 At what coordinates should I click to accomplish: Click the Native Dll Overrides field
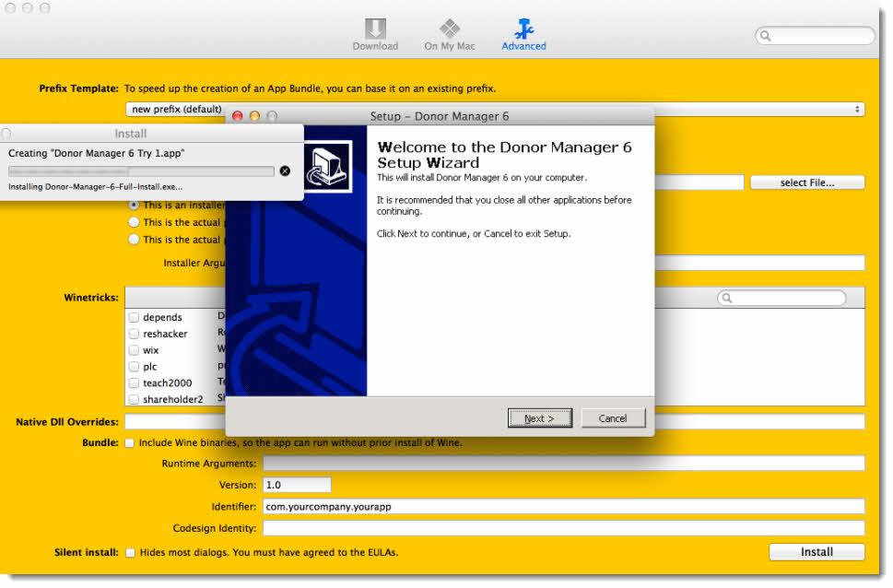(494, 421)
